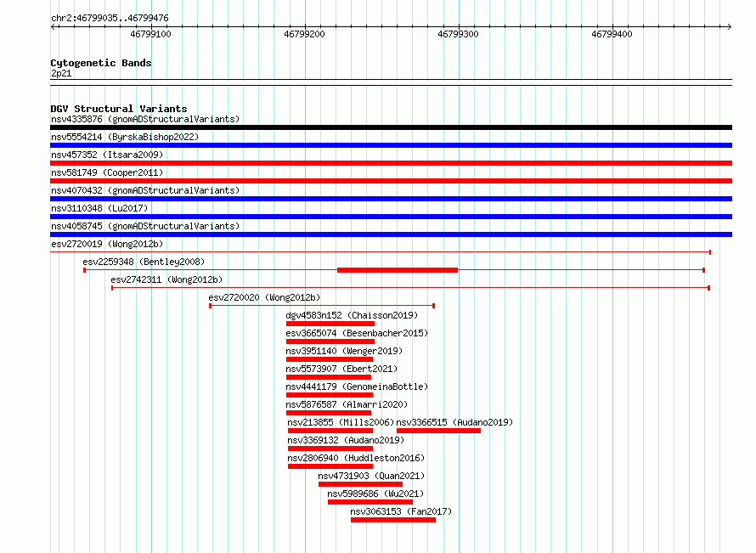The width and height of the screenshot is (756, 553).
Task: Select the red nsv581749 Cooper2011 bar
Action: (391, 181)
